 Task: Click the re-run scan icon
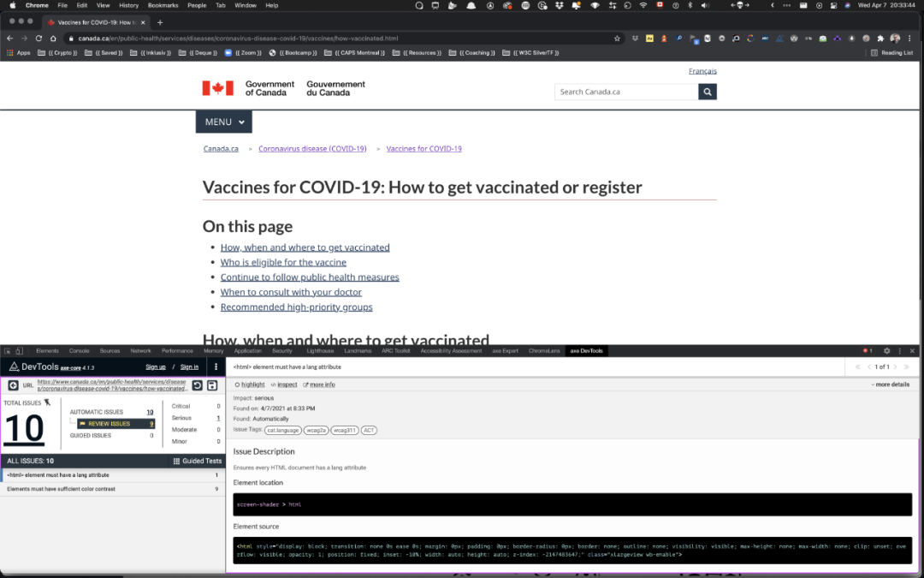coord(198,385)
